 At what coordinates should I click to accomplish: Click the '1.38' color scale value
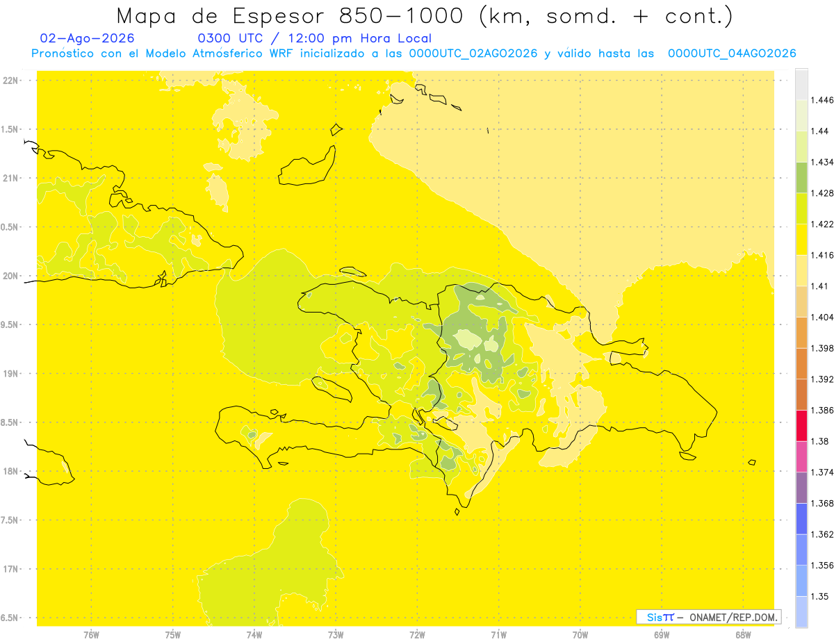(819, 441)
